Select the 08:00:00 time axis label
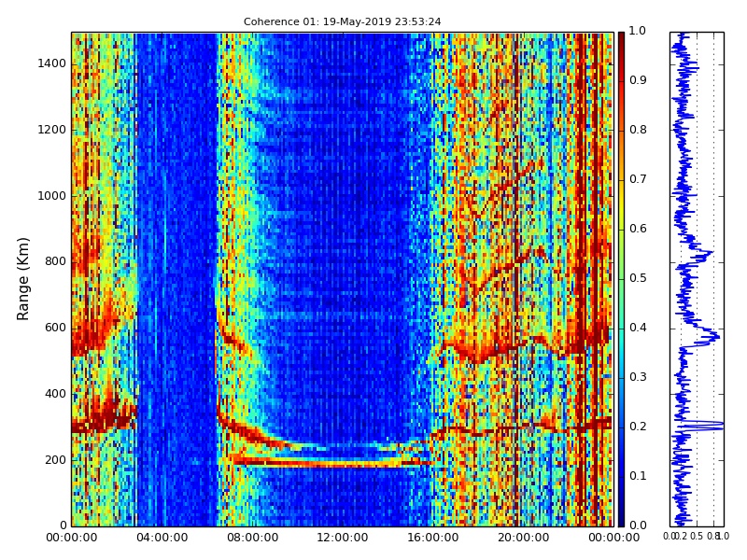 [252, 538]
